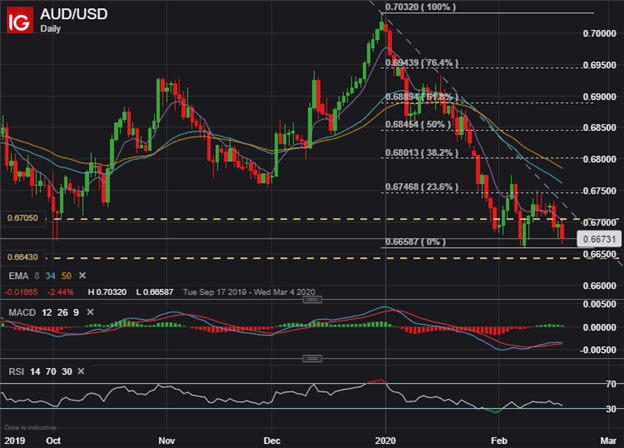The width and height of the screenshot is (624, 448).
Task: Open the EMA indicator label
Action: [x=18, y=276]
